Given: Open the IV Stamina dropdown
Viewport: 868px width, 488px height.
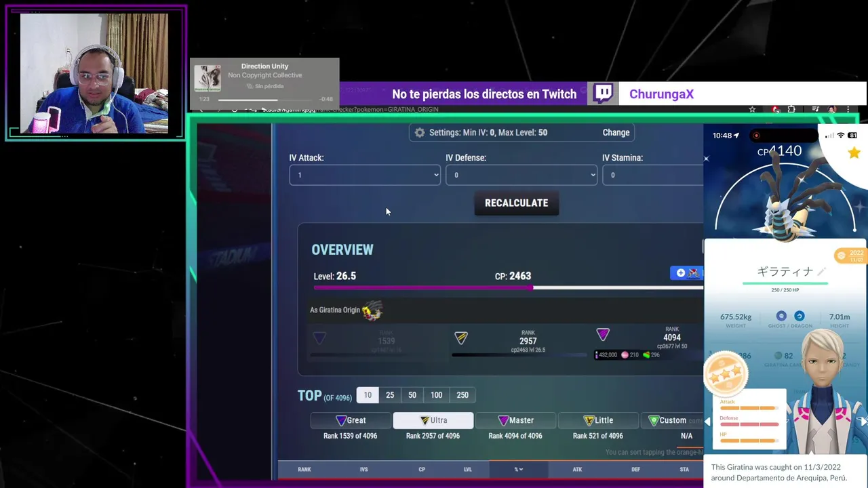Looking at the screenshot, I should point(652,175).
